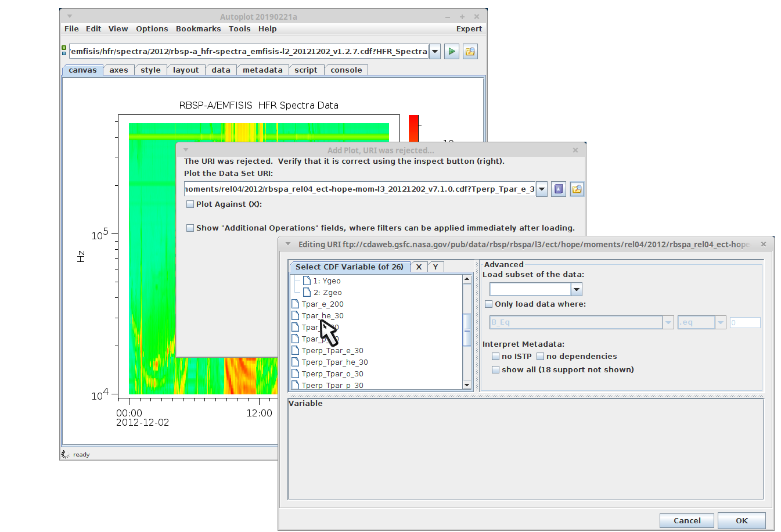Image resolution: width=781 pixels, height=532 pixels.
Task: Click the inspect folder icon in Add Plot dialog
Action: tap(577, 189)
